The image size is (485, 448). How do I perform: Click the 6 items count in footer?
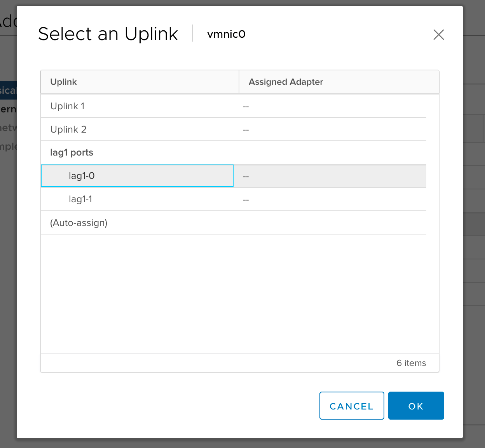point(411,363)
